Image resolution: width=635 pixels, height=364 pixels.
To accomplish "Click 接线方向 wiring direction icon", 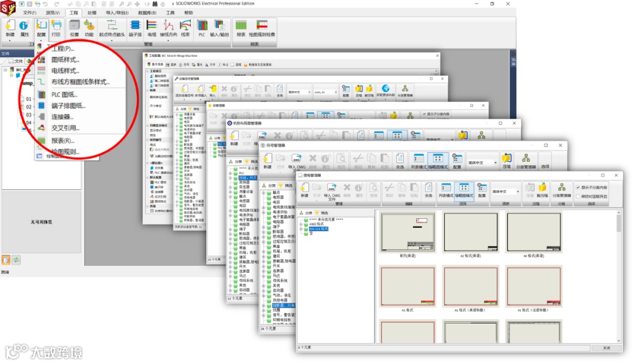I will point(169,28).
